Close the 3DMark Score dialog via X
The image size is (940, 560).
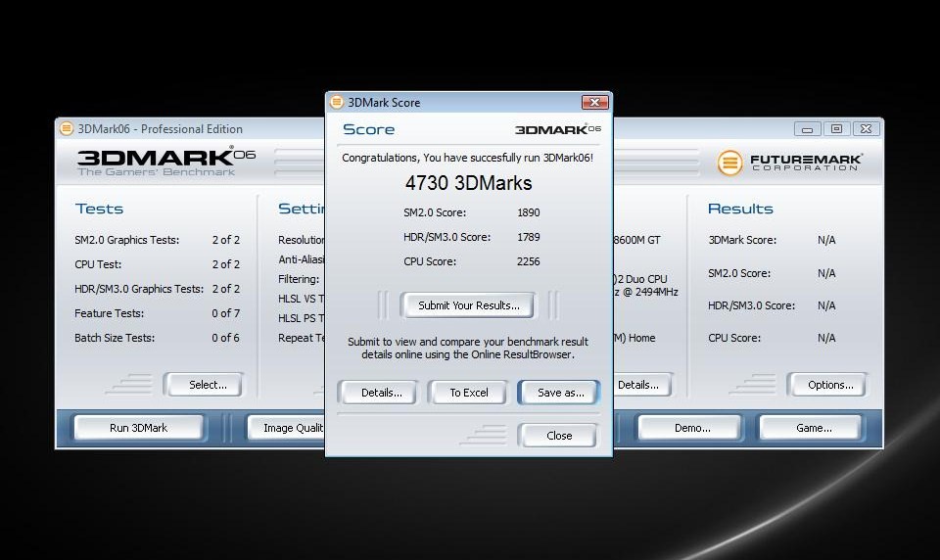594,103
